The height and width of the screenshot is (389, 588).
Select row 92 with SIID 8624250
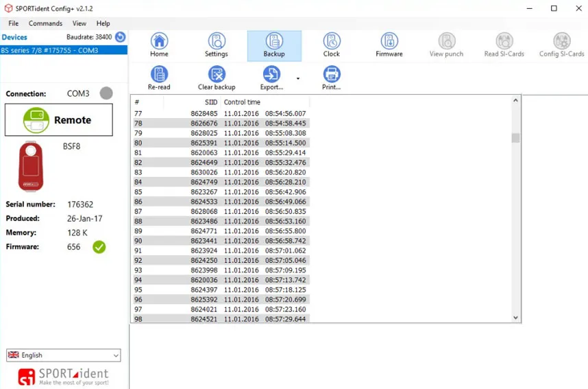click(x=221, y=260)
